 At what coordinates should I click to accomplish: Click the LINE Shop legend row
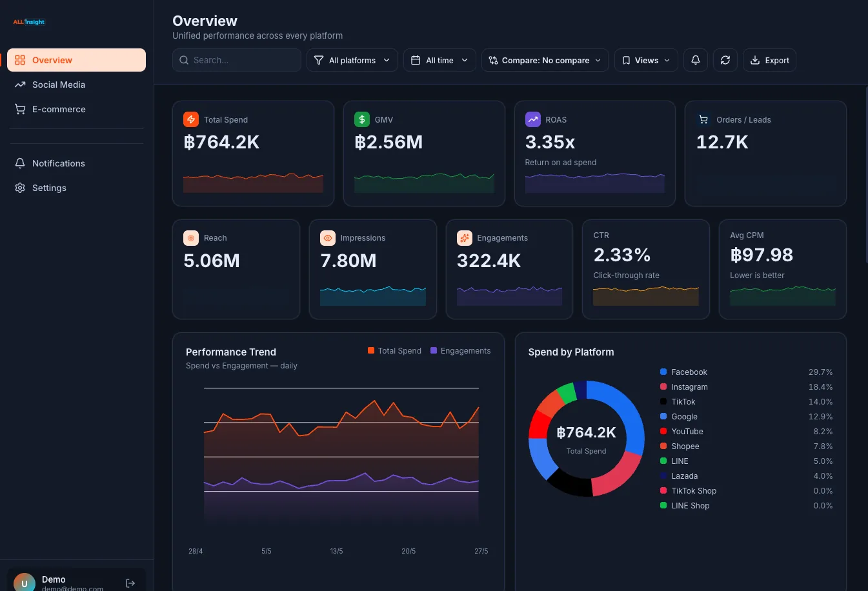click(x=747, y=506)
